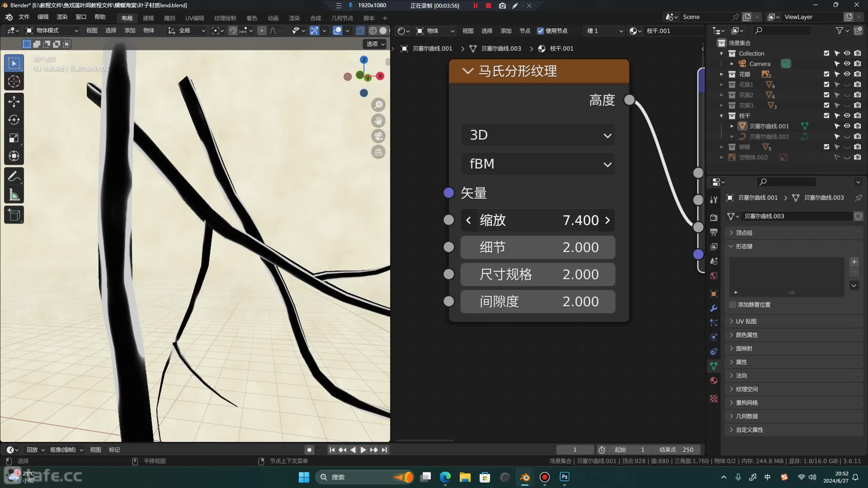Switch to the 着色 workspace tab
The height and width of the screenshot is (488, 868).
coord(252,18)
